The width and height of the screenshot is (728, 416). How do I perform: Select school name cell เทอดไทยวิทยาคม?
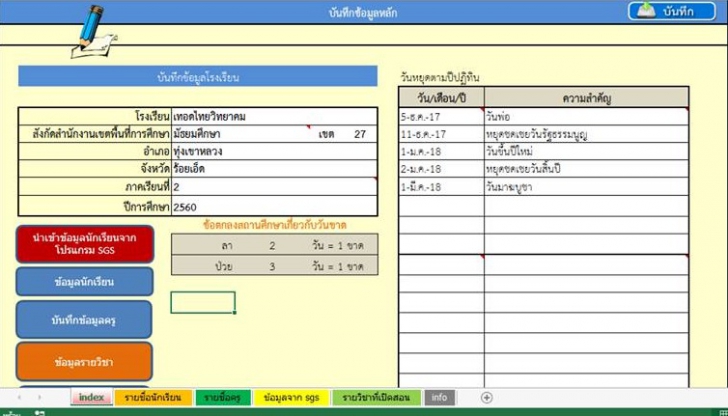pos(274,116)
